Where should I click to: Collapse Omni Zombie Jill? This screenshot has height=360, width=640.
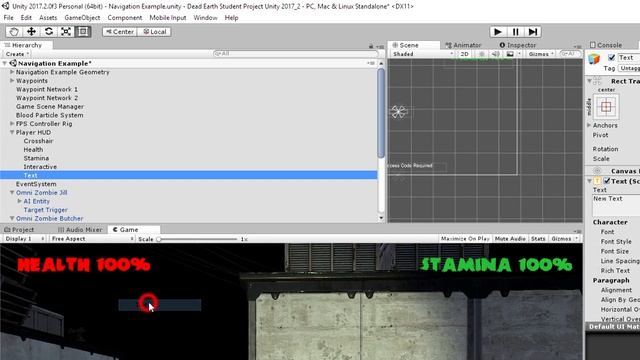click(12, 192)
